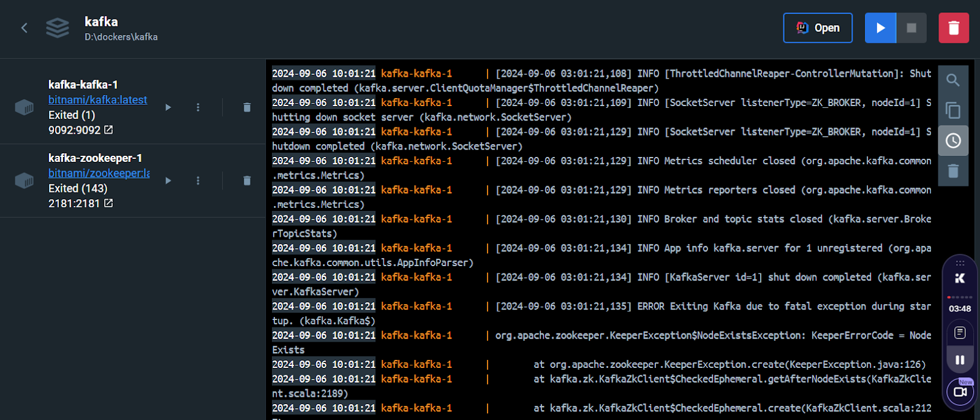The height and width of the screenshot is (420, 980).
Task: Click the Exited (1) status text
Action: pos(72,115)
